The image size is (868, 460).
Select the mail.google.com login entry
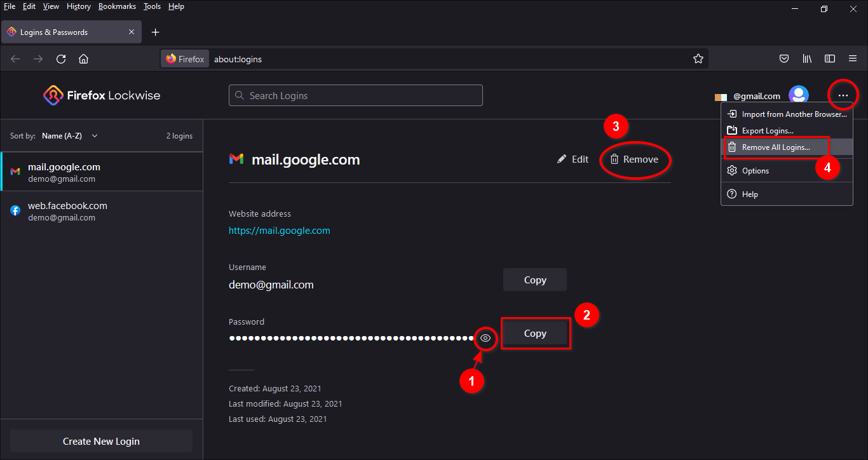(102, 172)
